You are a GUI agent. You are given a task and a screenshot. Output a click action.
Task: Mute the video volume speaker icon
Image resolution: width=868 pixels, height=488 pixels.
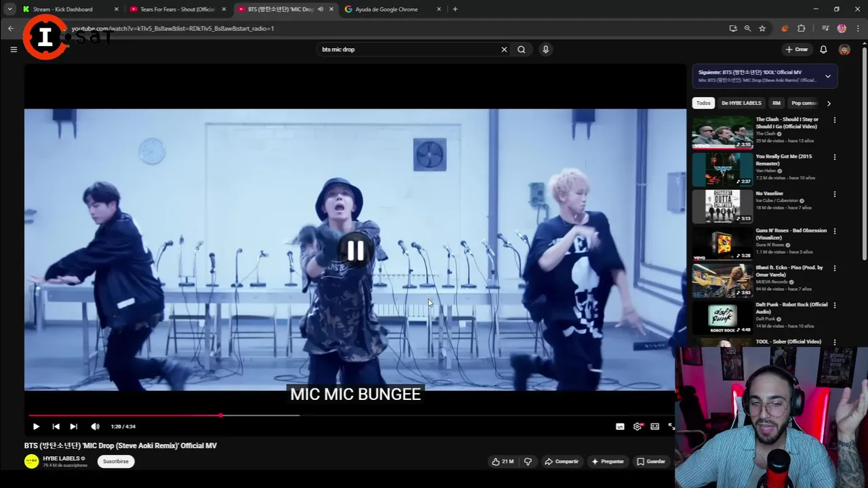[95, 426]
